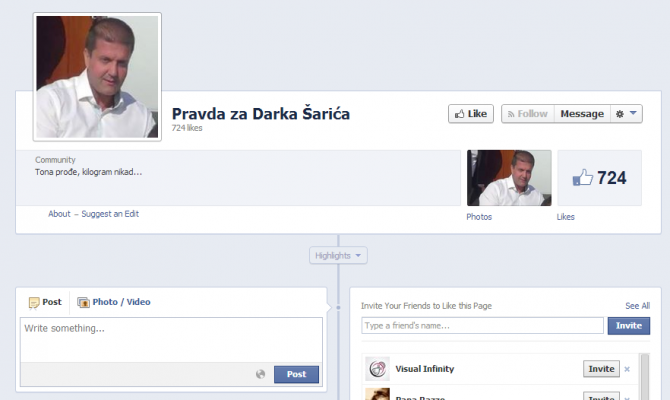Open the gear settings dropdown

[x=625, y=114]
